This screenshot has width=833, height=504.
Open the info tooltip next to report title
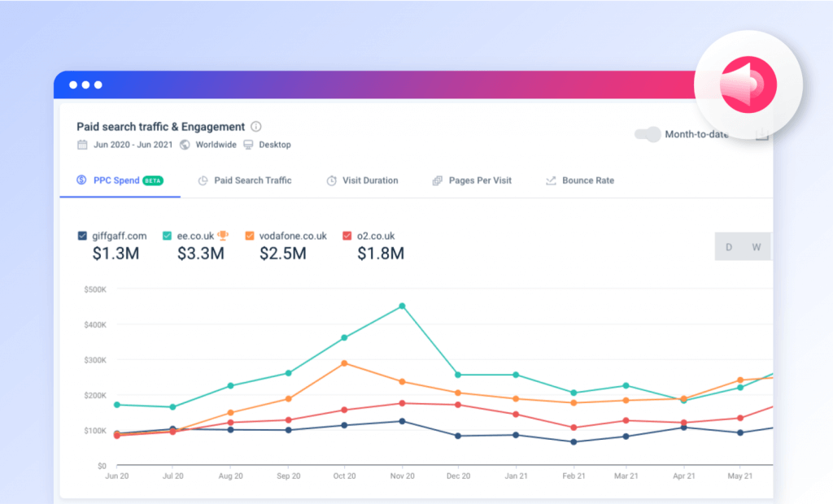[x=255, y=126]
